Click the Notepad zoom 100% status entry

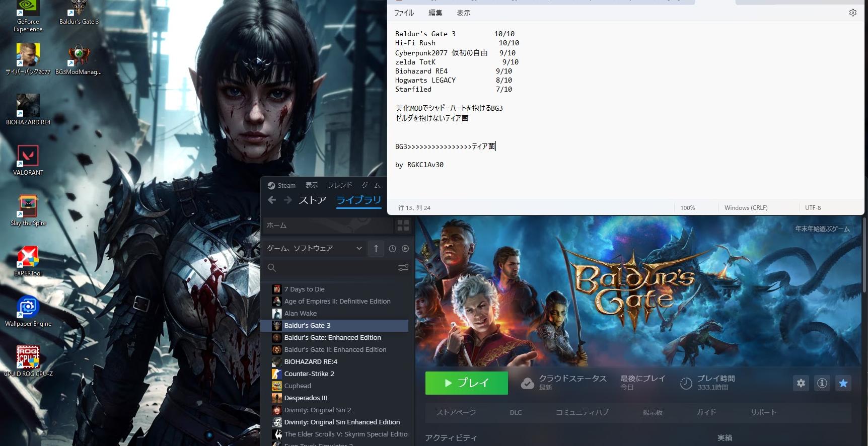(687, 207)
